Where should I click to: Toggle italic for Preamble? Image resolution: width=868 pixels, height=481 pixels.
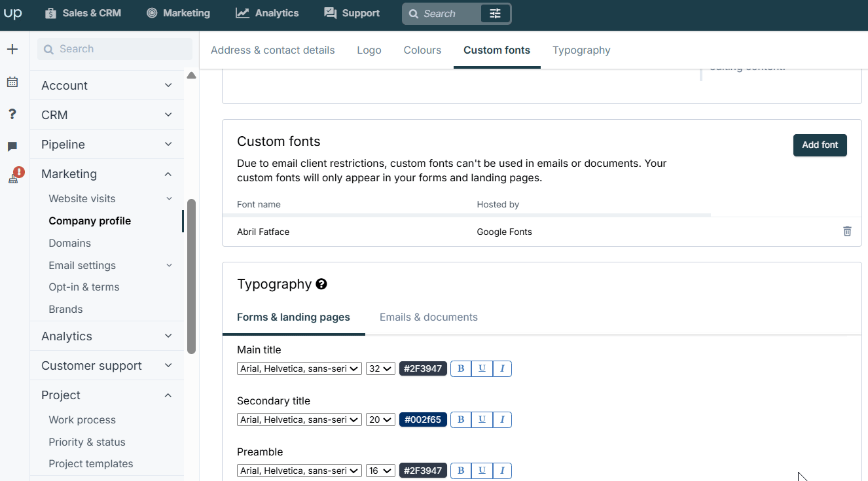click(502, 471)
